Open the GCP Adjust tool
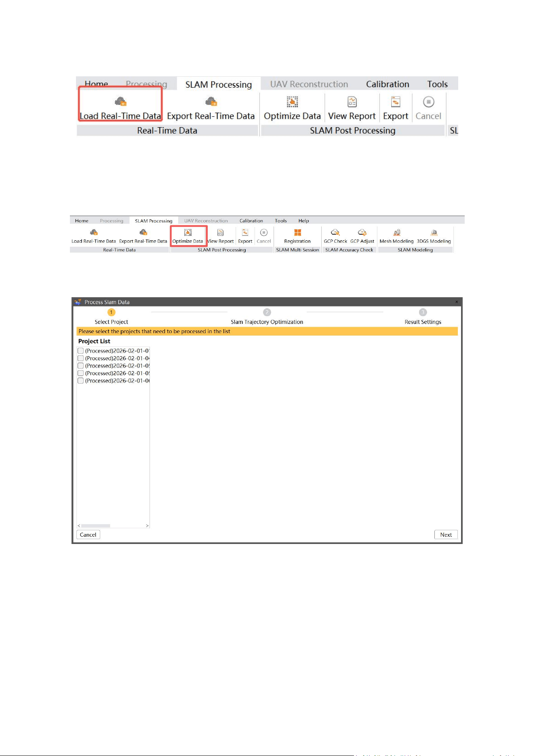The image size is (535, 756). point(362,236)
